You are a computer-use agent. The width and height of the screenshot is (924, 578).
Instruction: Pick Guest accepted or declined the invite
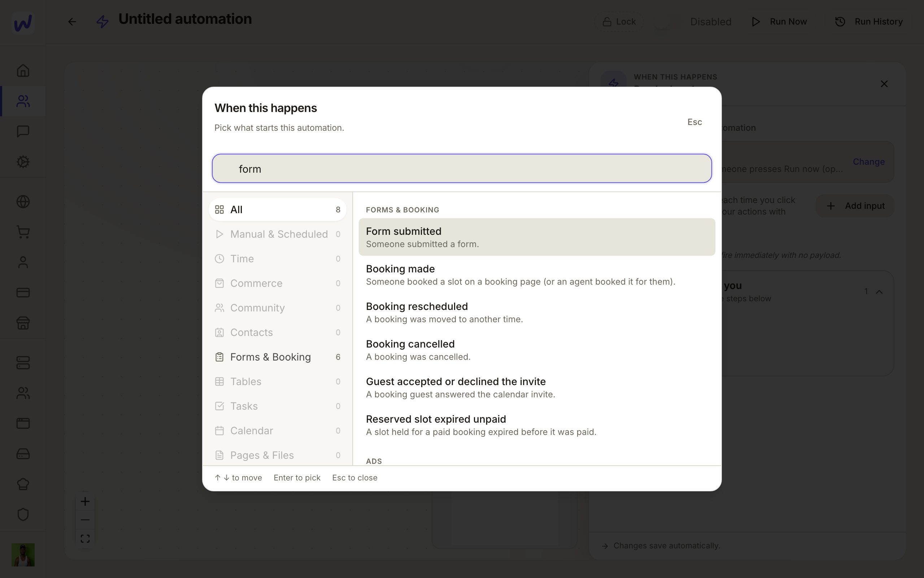(537, 387)
